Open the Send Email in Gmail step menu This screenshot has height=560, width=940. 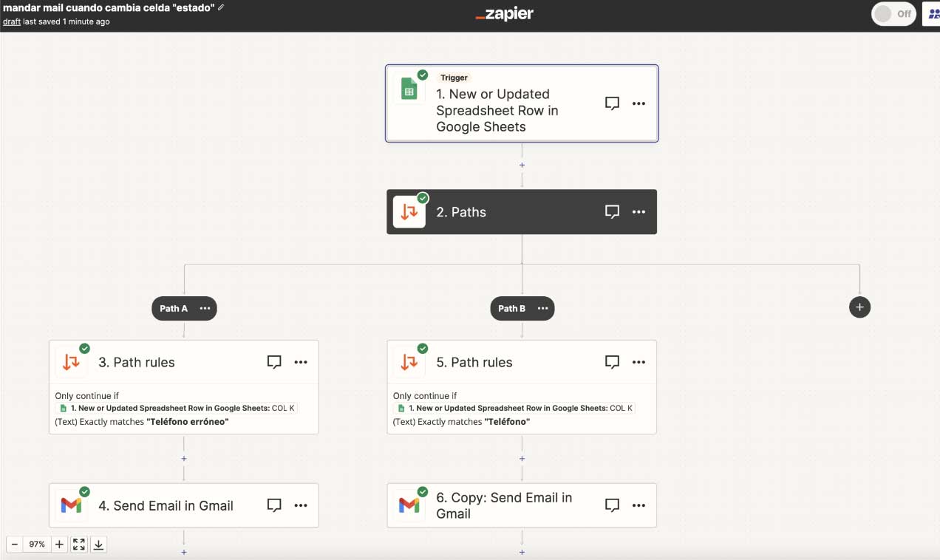pos(301,505)
